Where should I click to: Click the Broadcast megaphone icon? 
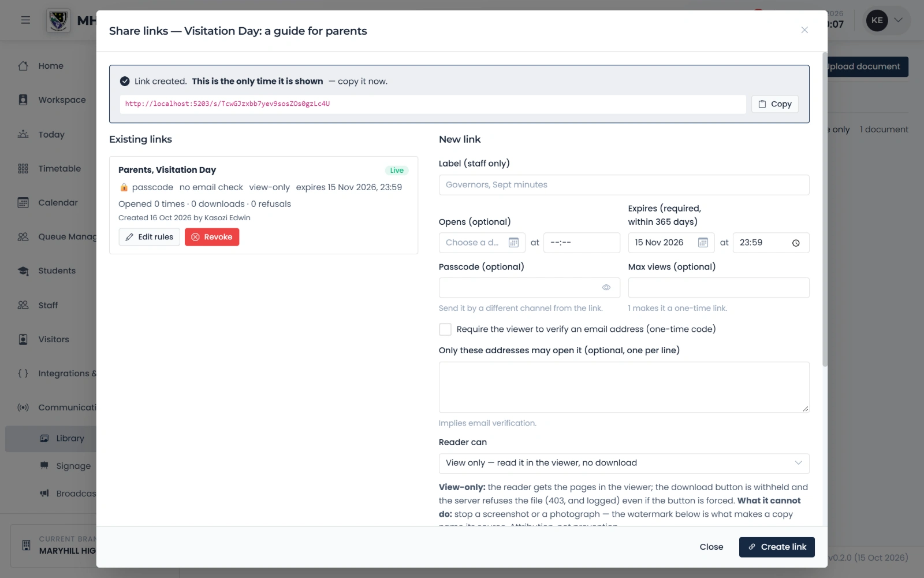click(x=44, y=493)
